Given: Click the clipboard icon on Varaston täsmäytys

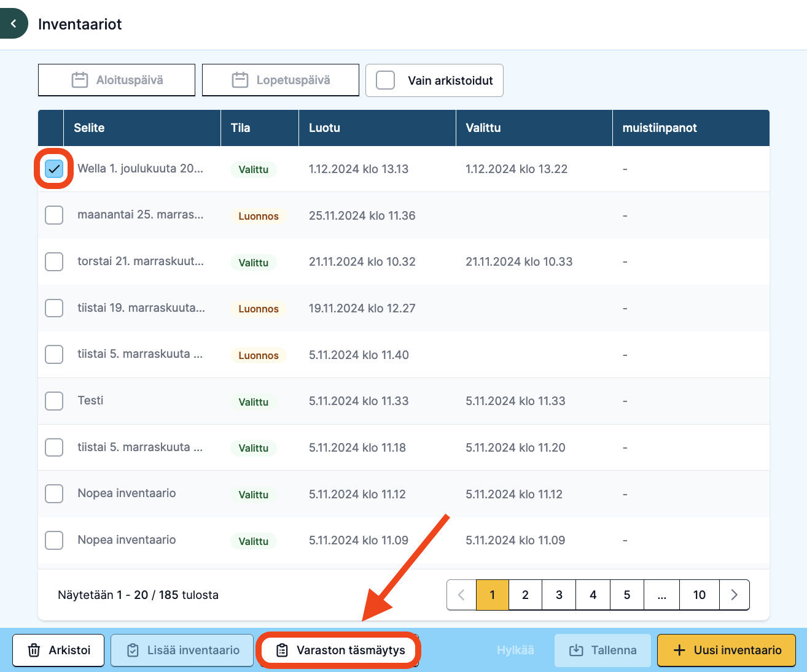Looking at the screenshot, I should click(x=282, y=650).
